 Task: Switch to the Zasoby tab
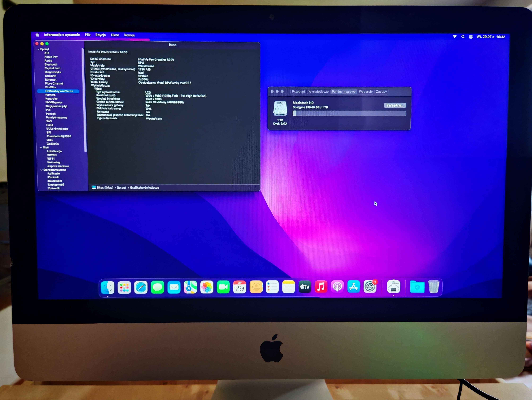tap(381, 92)
